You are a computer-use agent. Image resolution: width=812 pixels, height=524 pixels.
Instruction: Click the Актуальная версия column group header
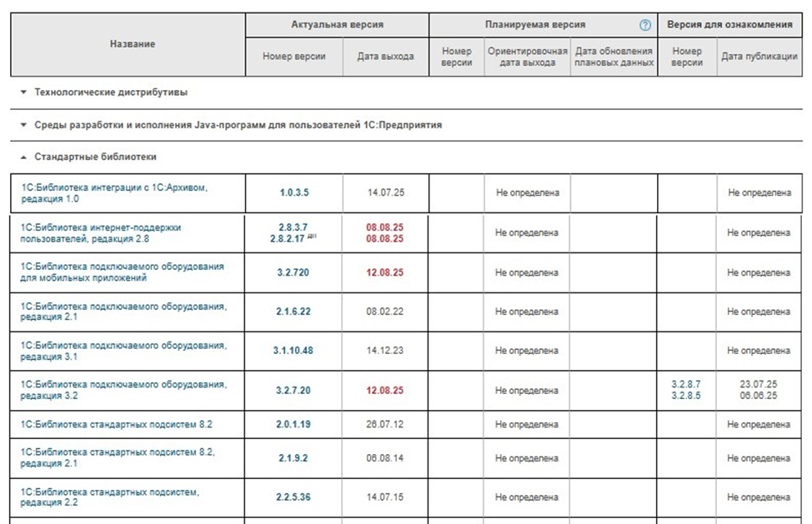(337, 24)
